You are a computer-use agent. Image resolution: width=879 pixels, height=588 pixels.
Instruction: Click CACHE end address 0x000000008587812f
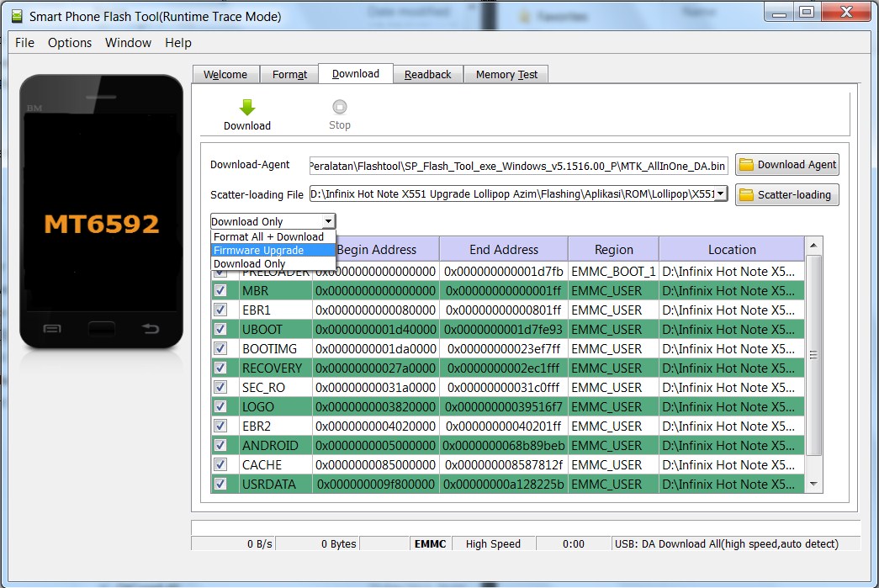pyautogui.click(x=503, y=464)
